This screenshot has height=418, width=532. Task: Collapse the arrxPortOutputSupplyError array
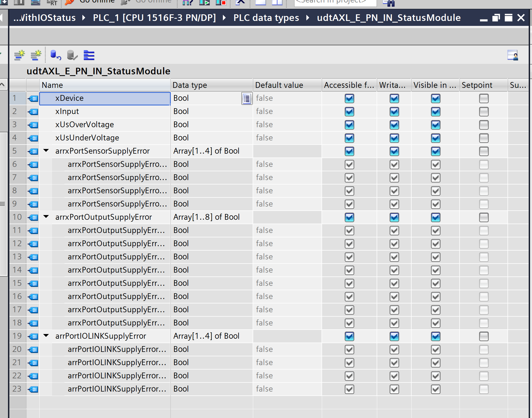tap(46, 217)
